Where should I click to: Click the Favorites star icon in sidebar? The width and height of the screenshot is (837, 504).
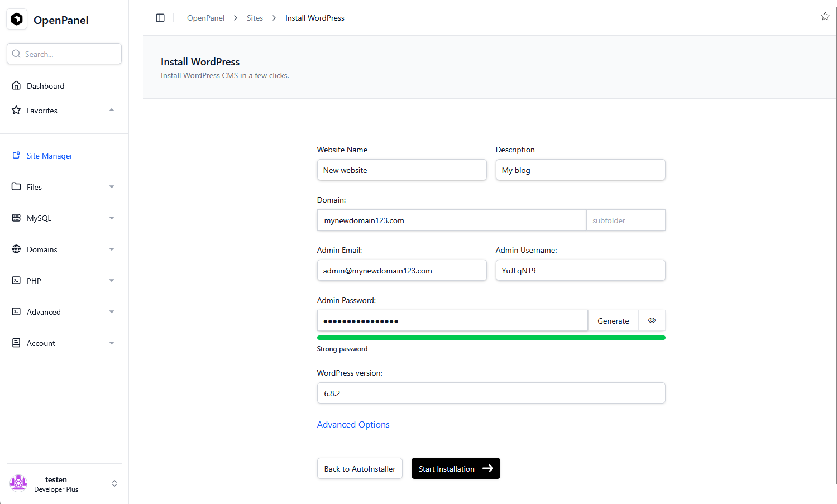[16, 110]
